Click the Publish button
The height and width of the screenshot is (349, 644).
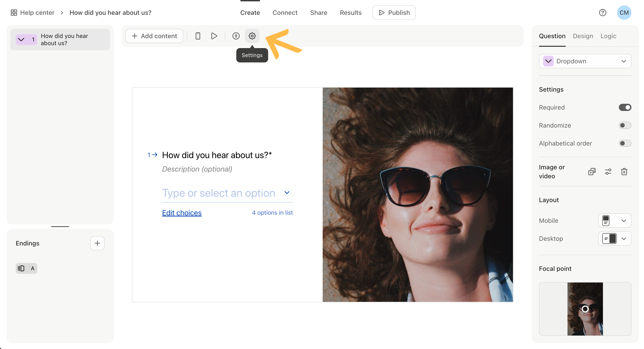[394, 13]
